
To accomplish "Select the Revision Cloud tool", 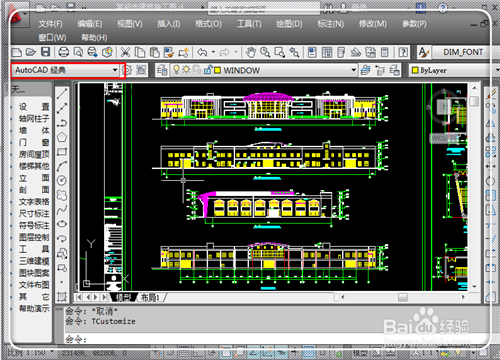I will 62,195.
